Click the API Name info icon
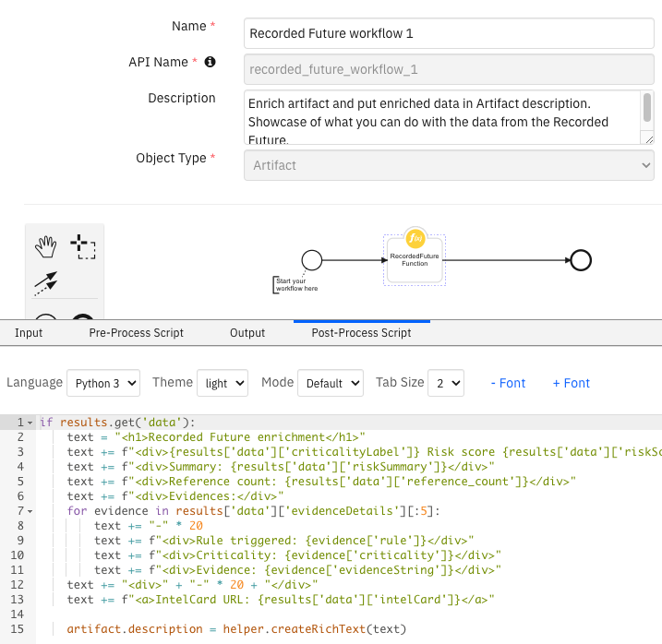The image size is (662, 644). [x=210, y=62]
